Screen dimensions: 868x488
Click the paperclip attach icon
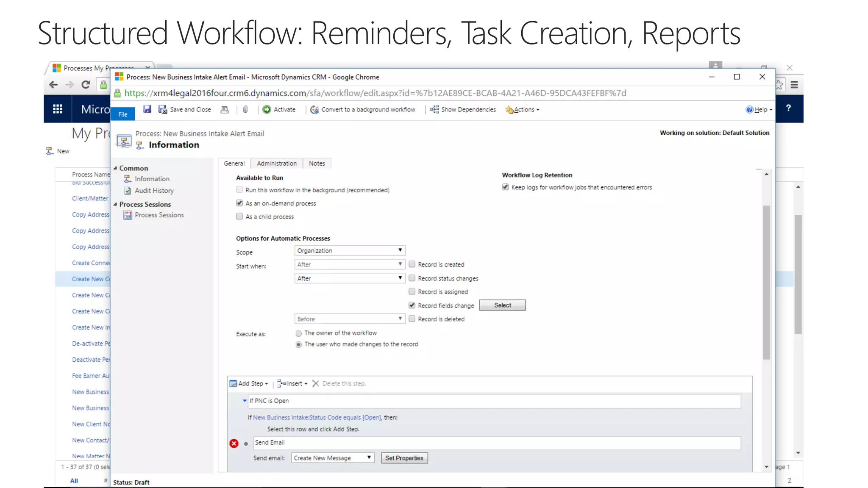[245, 110]
